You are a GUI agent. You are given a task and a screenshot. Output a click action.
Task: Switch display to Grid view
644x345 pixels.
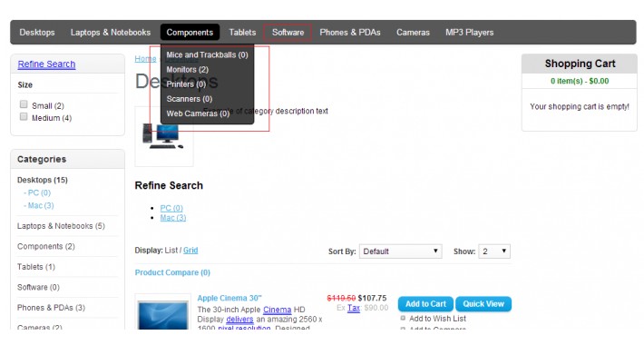pyautogui.click(x=190, y=250)
